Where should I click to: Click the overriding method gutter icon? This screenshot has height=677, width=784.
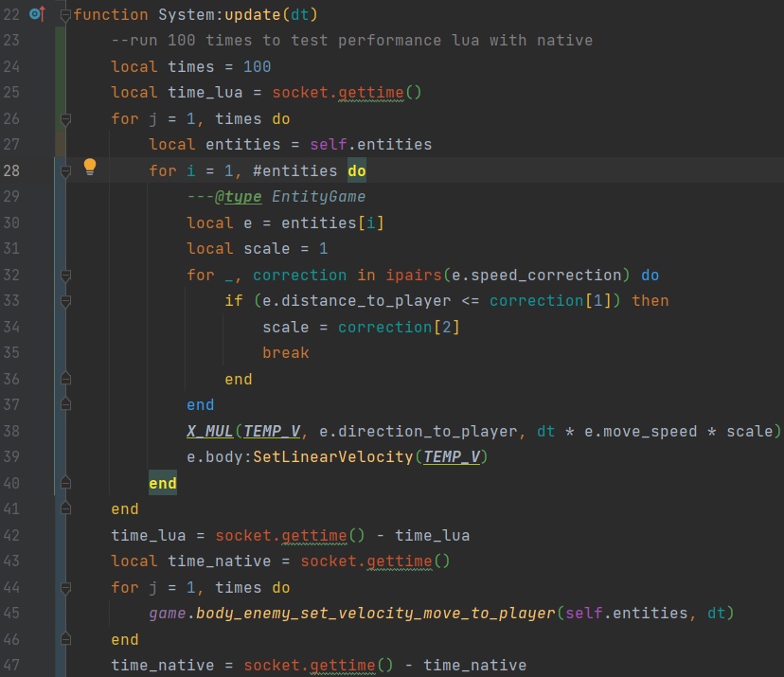37,14
